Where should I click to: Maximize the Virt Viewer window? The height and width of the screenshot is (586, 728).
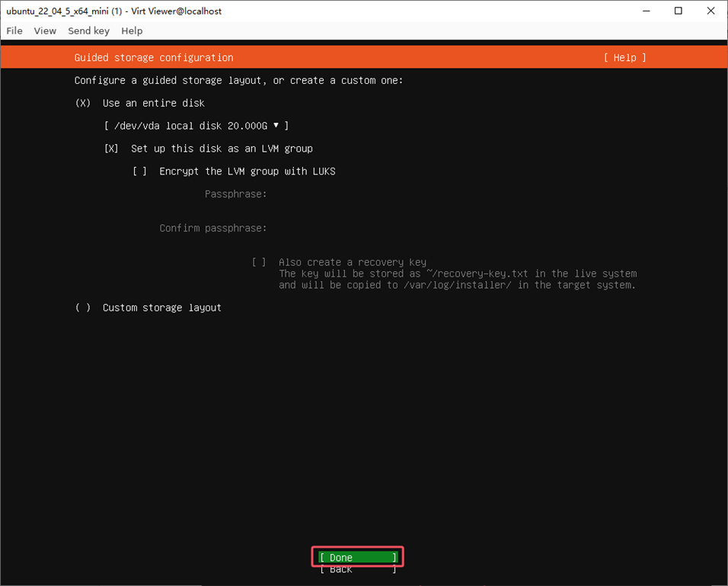point(679,11)
